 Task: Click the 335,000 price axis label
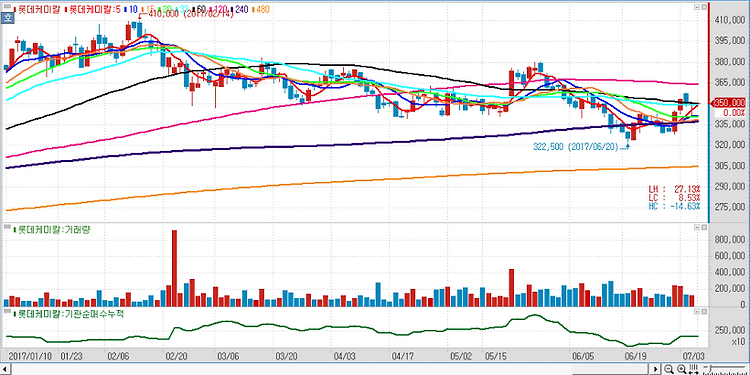730,124
